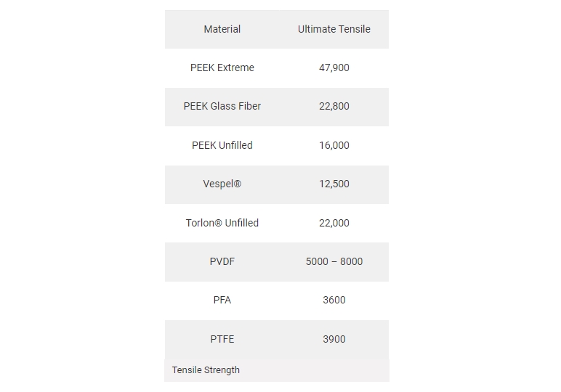Click the 16,000 tensile value
Viewport: 561px width, 392px height.
pyautogui.click(x=334, y=145)
